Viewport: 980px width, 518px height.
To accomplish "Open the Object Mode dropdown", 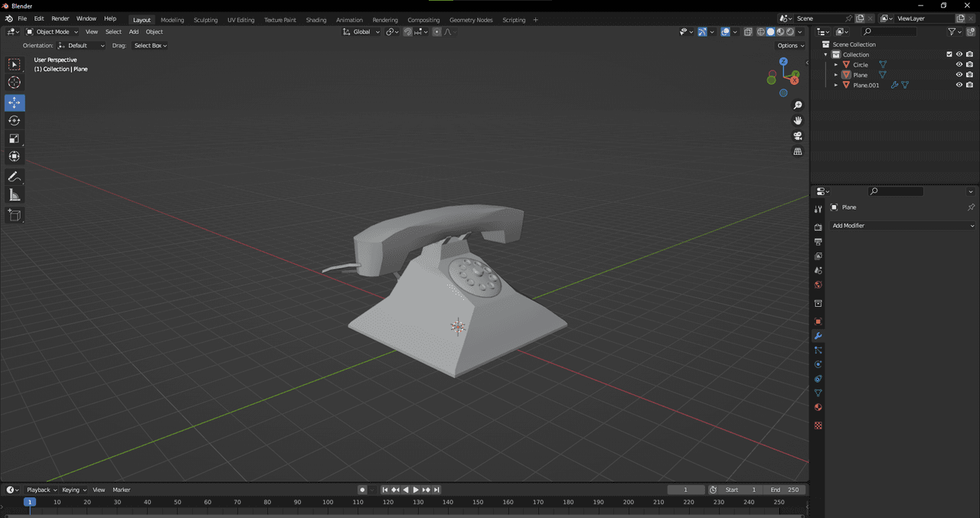I will 52,32.
